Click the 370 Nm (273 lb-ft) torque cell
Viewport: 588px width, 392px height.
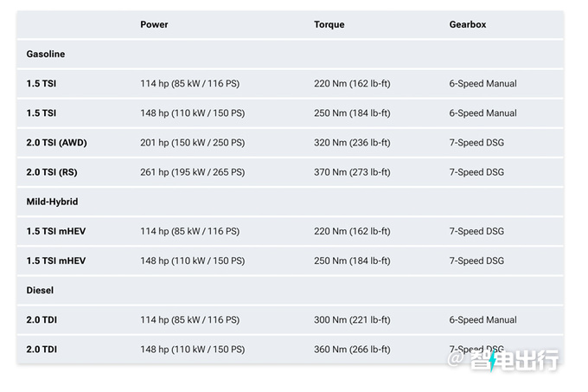352,172
